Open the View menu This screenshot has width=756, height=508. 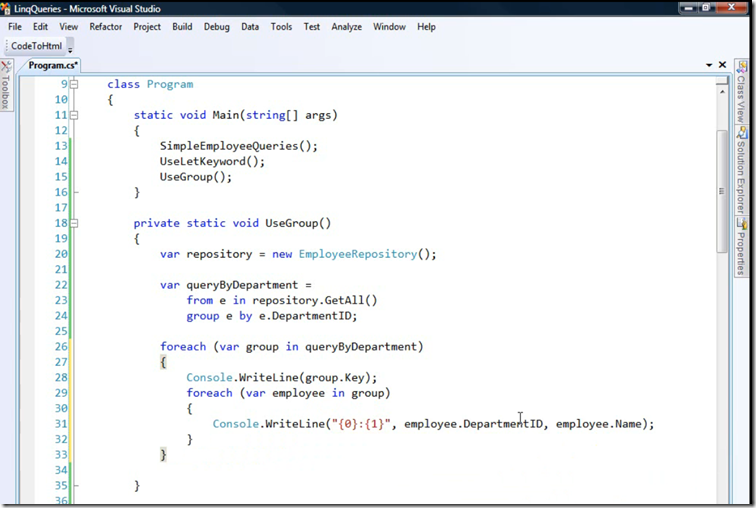pos(68,27)
